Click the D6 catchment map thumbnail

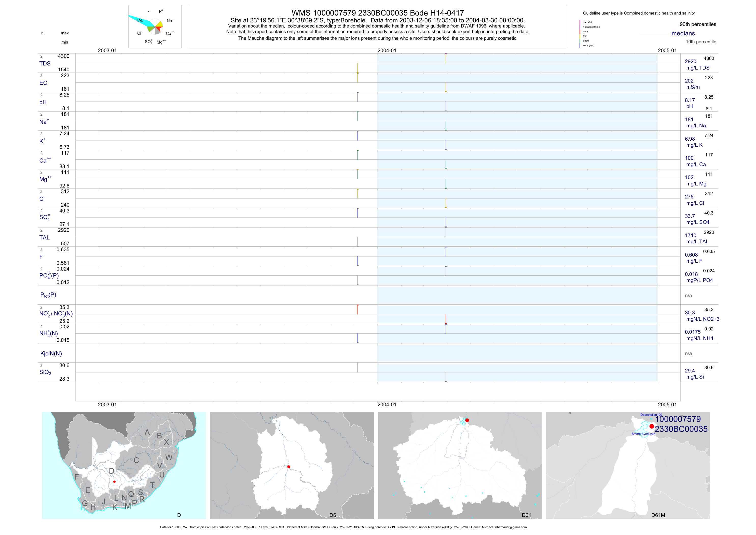(x=292, y=465)
